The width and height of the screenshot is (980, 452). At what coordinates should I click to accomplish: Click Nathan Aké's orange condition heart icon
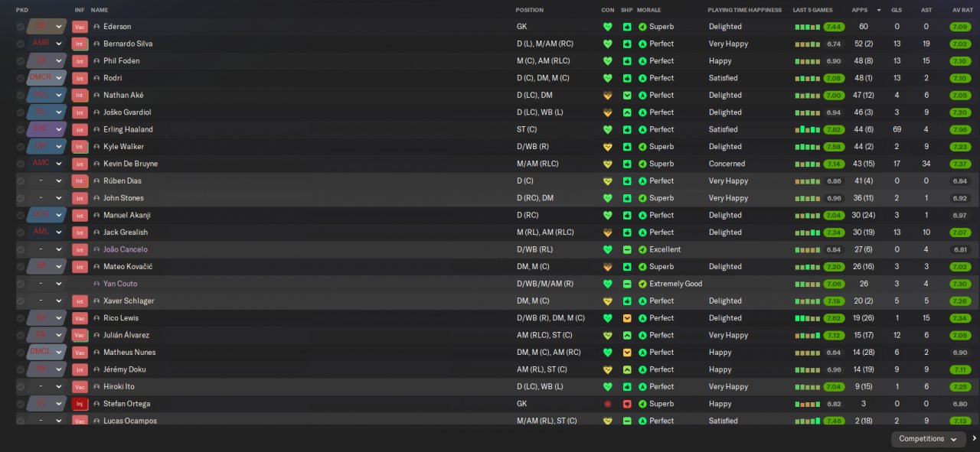click(x=608, y=96)
